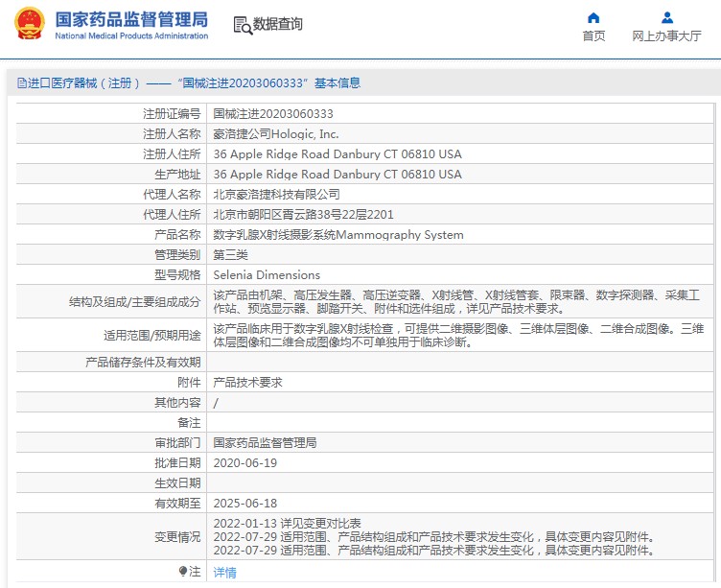Click the 注册人住所 address value
721x588 pixels.
[337, 154]
